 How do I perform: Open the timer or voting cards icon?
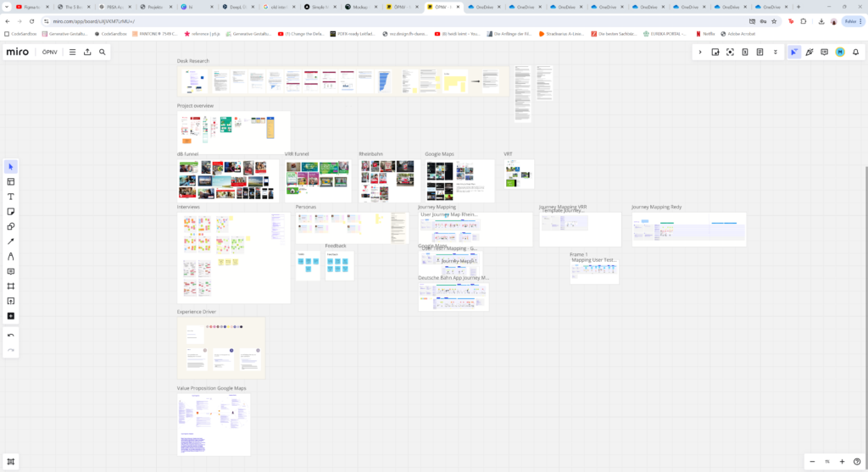click(x=745, y=52)
